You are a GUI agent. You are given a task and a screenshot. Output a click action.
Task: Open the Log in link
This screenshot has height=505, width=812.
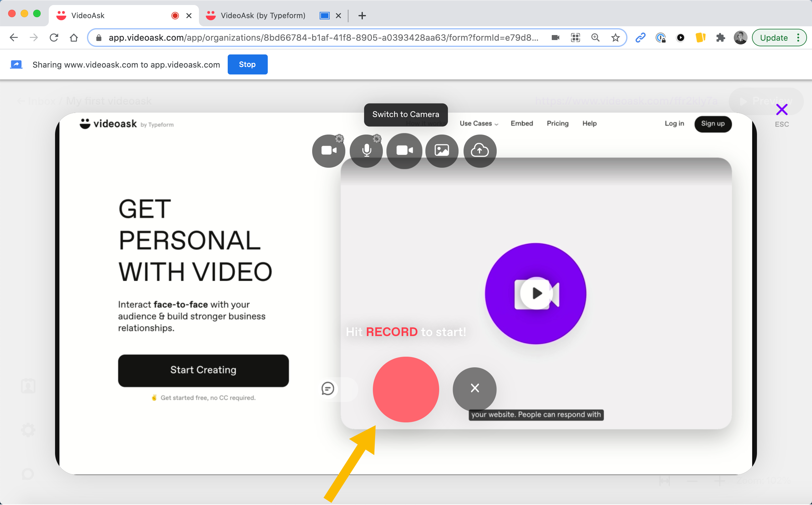(x=674, y=124)
